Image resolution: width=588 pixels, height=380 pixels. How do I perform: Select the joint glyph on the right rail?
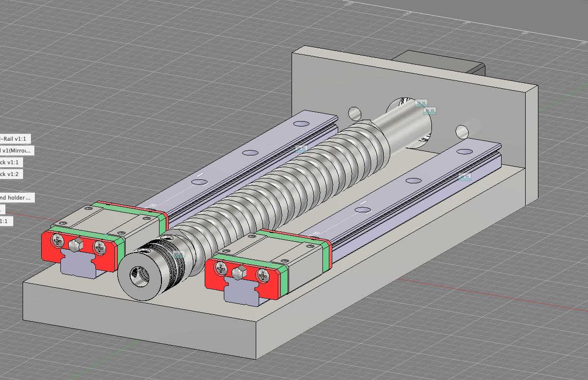465,177
